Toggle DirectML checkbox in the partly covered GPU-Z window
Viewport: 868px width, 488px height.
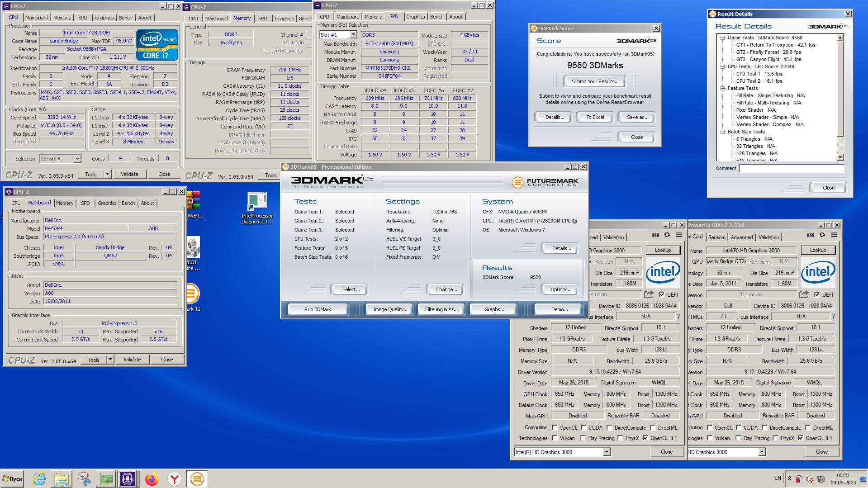tap(653, 427)
